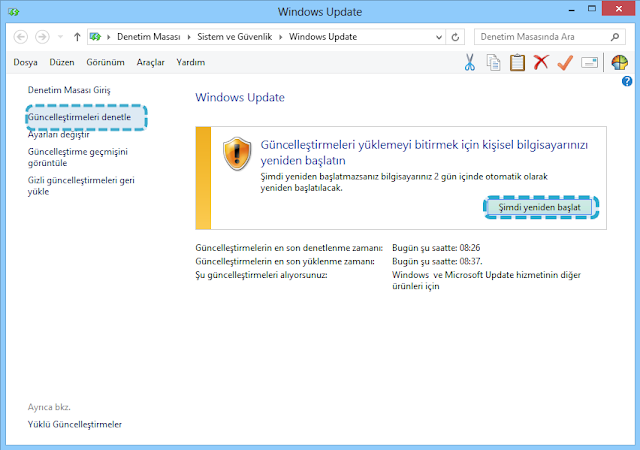
Task: Go forward with the right arrow button
Action: [42, 37]
